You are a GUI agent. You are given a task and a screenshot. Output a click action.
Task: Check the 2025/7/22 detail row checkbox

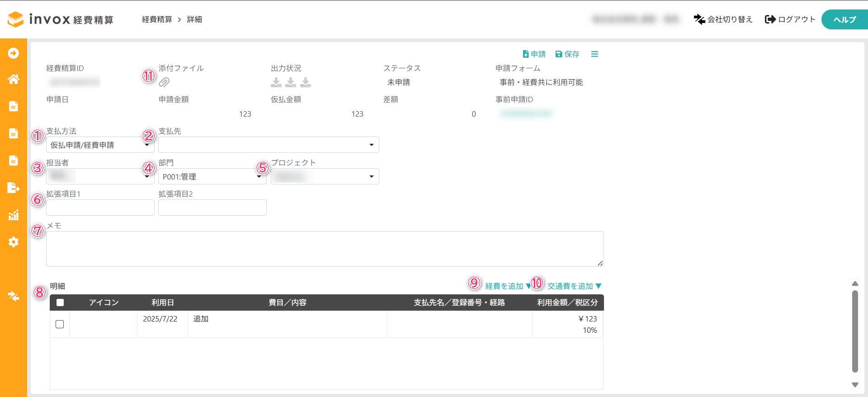[60, 324]
